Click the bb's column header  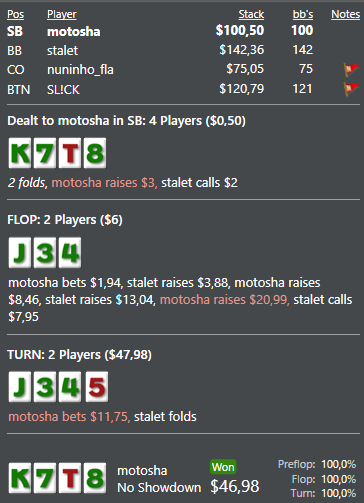coord(303,14)
